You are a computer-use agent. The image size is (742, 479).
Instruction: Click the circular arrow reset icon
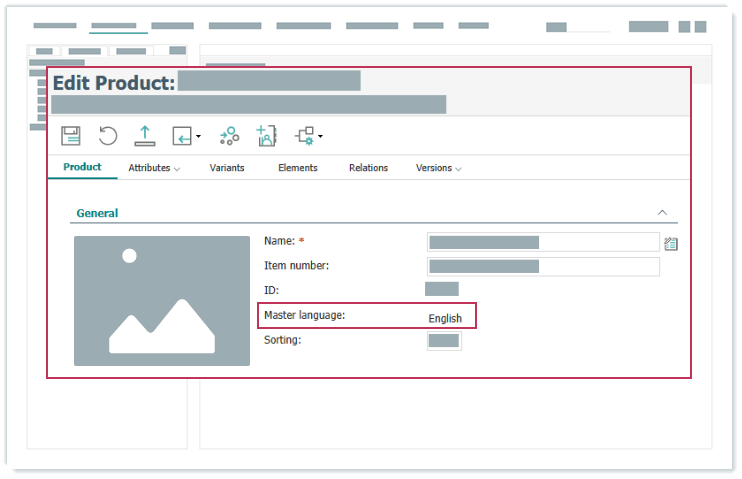click(107, 136)
